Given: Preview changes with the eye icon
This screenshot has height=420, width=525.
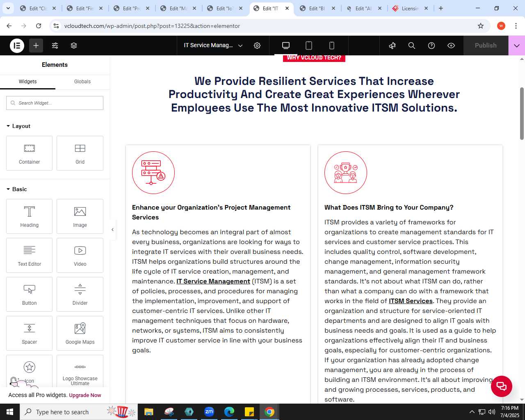Looking at the screenshot, I should tap(451, 46).
